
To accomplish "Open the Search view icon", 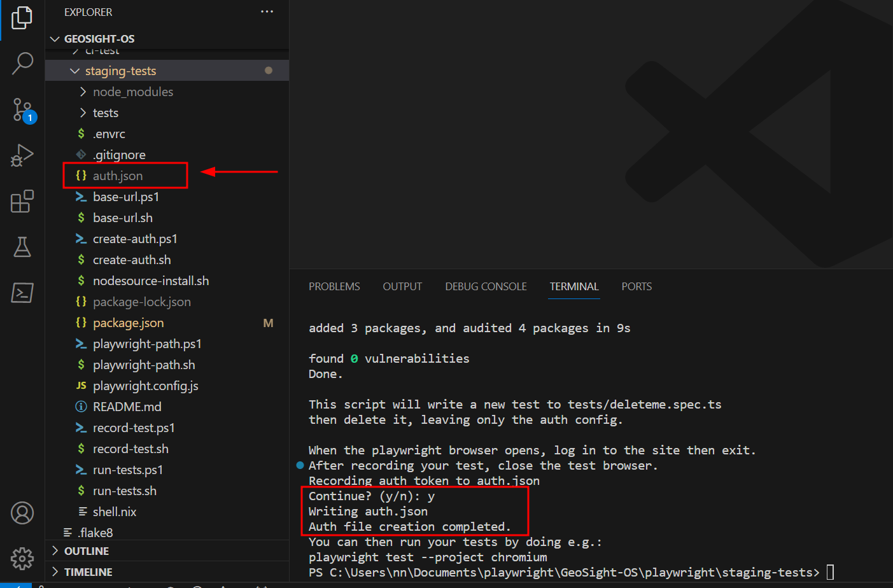I will (x=22, y=64).
